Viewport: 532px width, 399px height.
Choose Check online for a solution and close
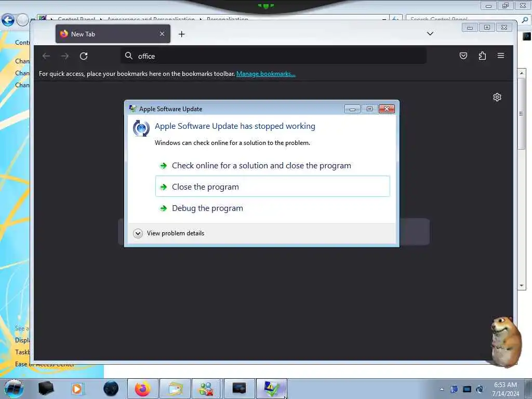tap(272, 166)
